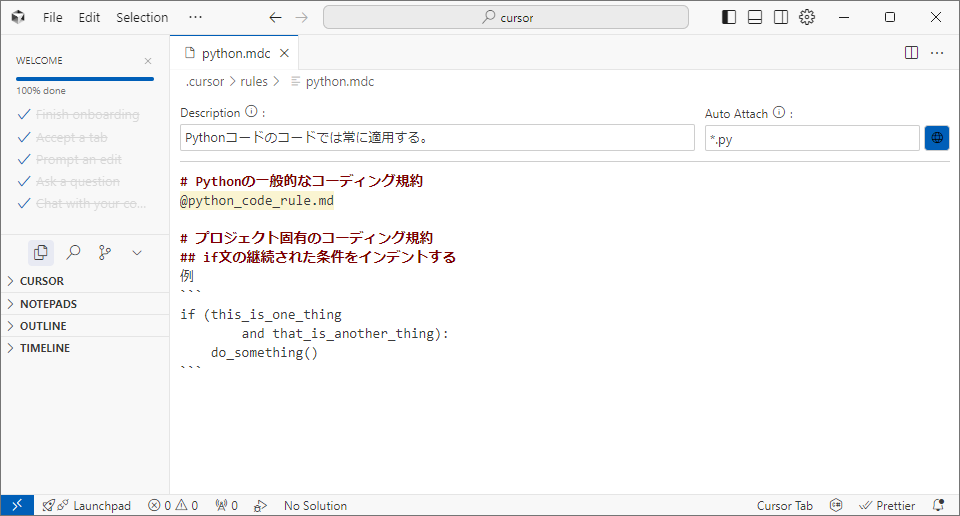Click the blue globe rule type button

[937, 138]
